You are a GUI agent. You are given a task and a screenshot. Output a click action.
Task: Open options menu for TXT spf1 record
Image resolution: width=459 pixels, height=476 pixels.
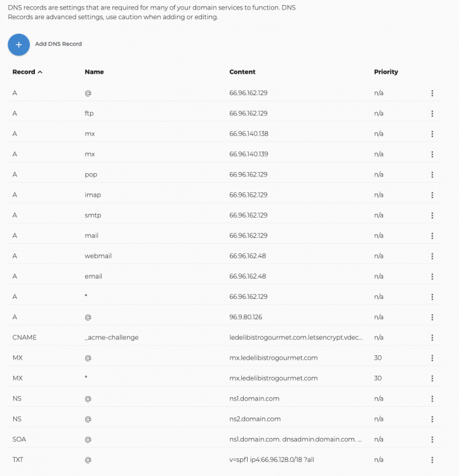(432, 459)
